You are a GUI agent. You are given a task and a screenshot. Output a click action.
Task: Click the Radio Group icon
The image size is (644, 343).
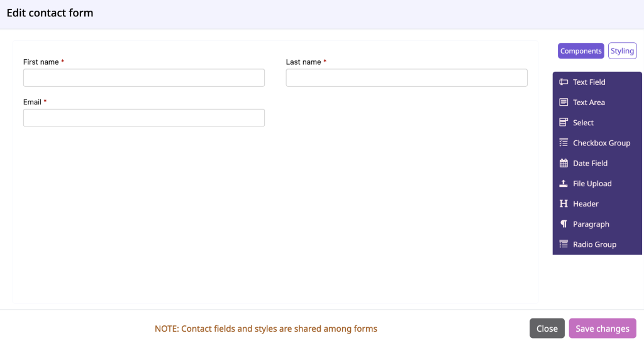tap(563, 244)
